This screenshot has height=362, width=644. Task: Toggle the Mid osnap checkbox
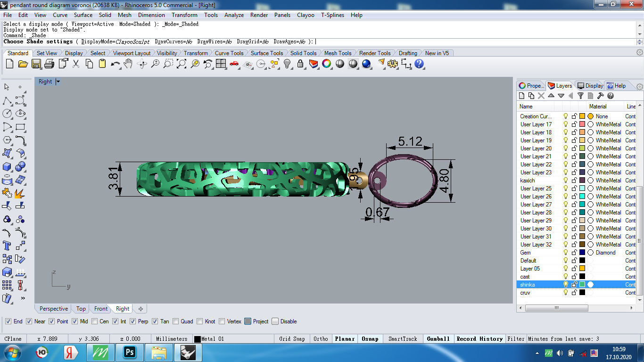pos(74,321)
